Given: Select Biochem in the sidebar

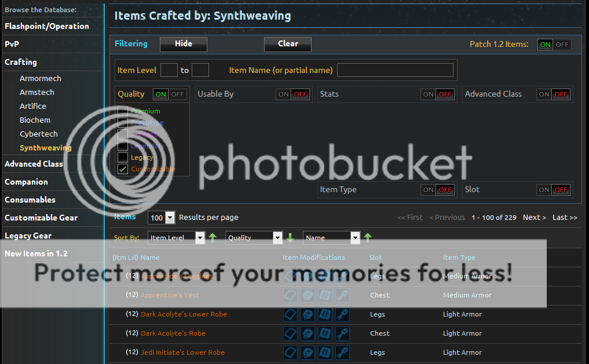Looking at the screenshot, I should 35,120.
